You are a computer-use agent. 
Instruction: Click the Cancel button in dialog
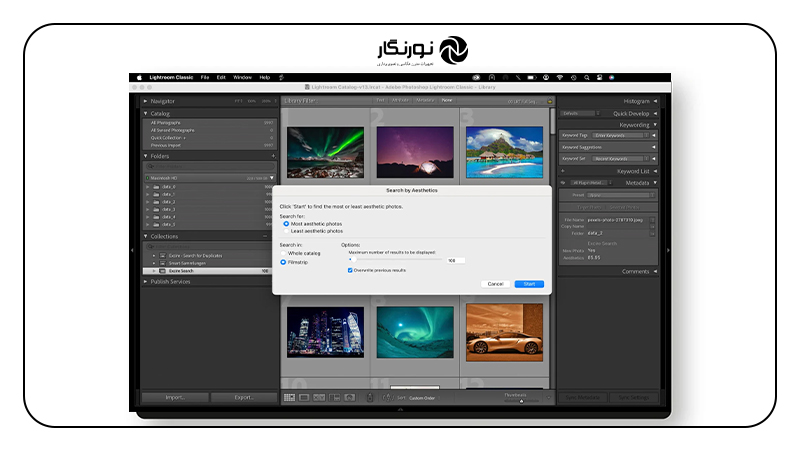click(495, 284)
